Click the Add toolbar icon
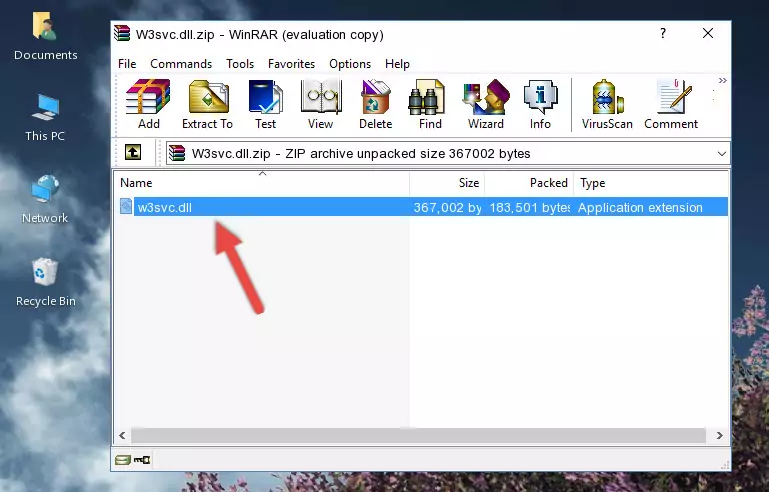The height and width of the screenshot is (492, 769). [148, 104]
